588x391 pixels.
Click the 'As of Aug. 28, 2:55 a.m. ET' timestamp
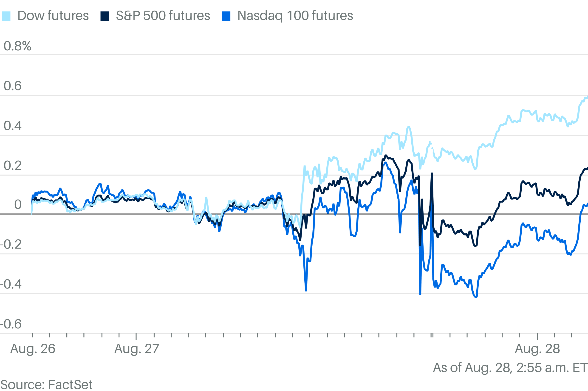pos(510,368)
